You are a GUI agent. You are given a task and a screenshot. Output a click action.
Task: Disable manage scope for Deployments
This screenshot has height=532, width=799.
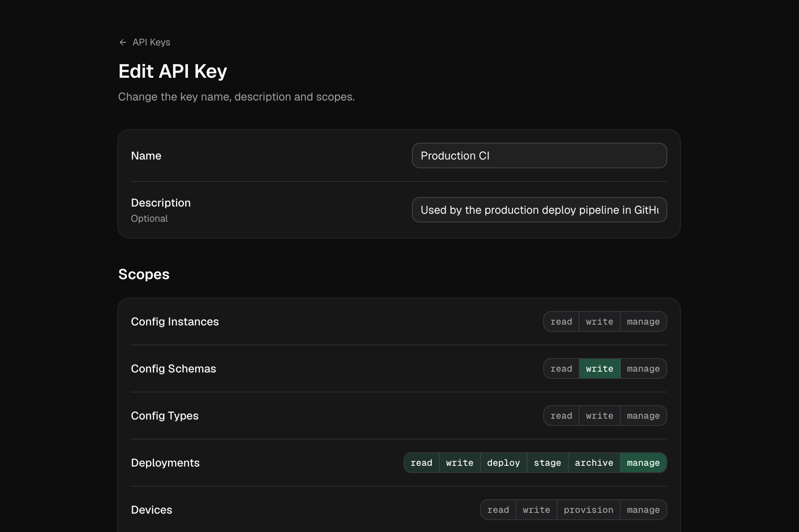[643, 463]
